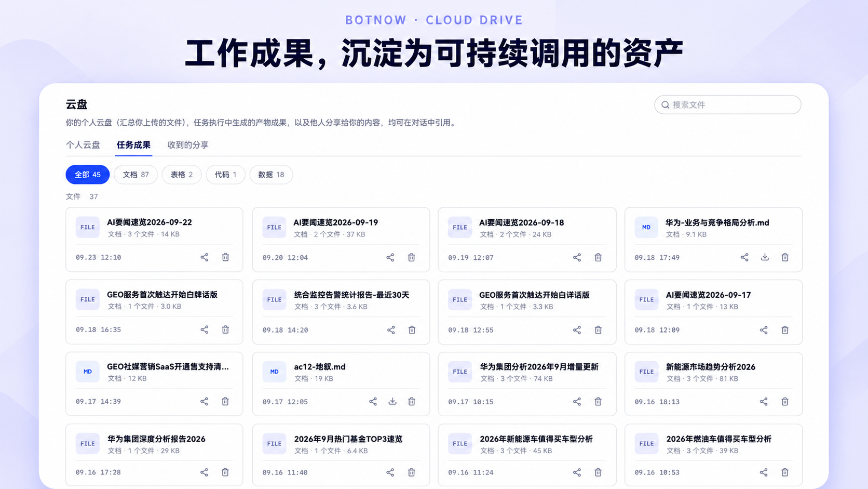The height and width of the screenshot is (489, 868).
Task: Open 统合监控告警统计报告-最近30天 file title
Action: [x=351, y=295]
